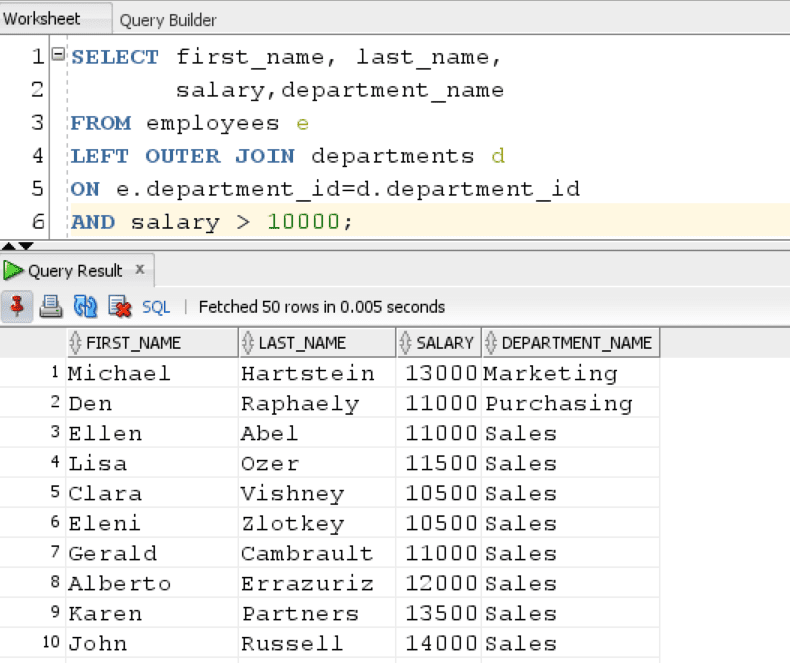The width and height of the screenshot is (790, 663).
Task: Sort using the LAST_NAME column sort icon
Action: coord(247,343)
